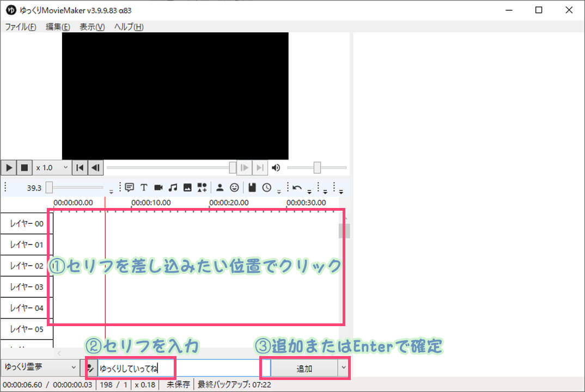The image size is (585, 392).
Task: Select the レイヤー 00 row header
Action: (26, 223)
